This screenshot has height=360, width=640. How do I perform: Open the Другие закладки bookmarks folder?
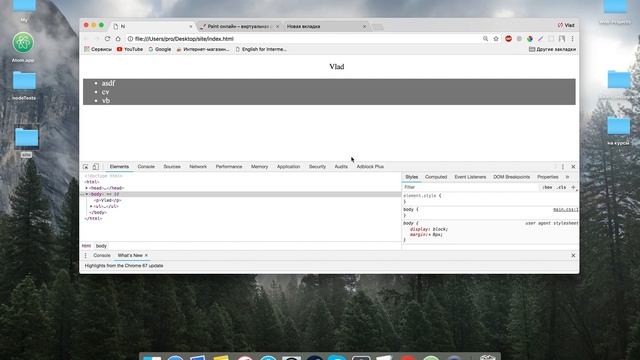click(552, 49)
